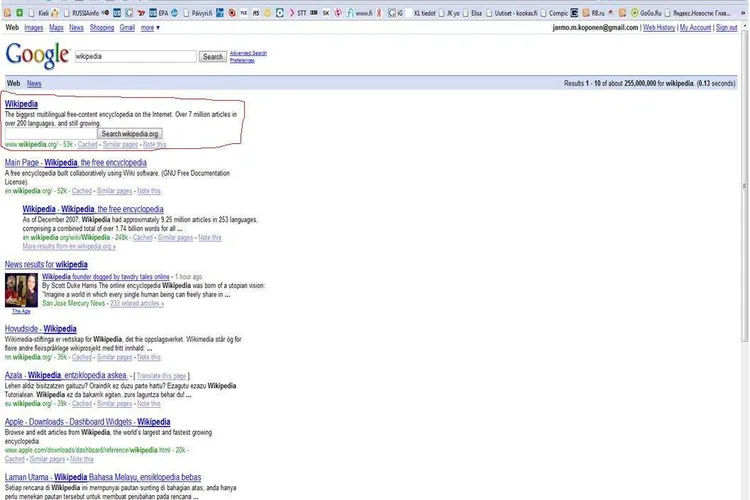Expand the 'more' Google services dropdown

pyautogui.click(x=149, y=28)
